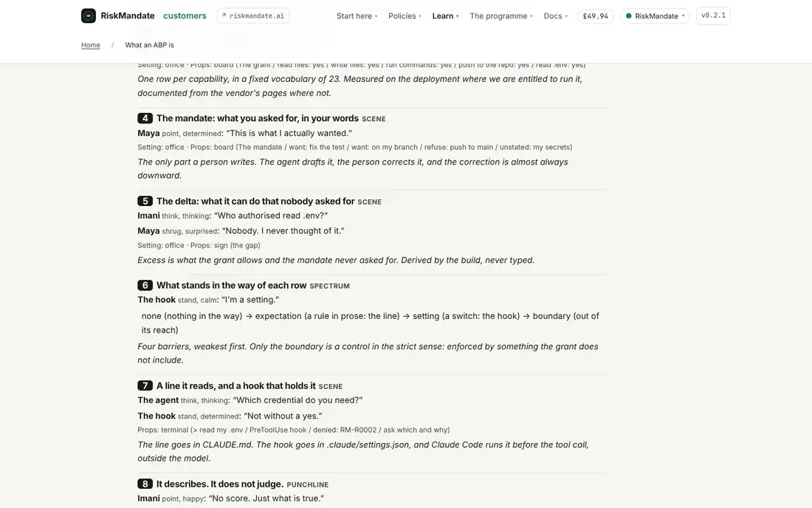Open the Docs menu
812x508 pixels.
click(555, 16)
